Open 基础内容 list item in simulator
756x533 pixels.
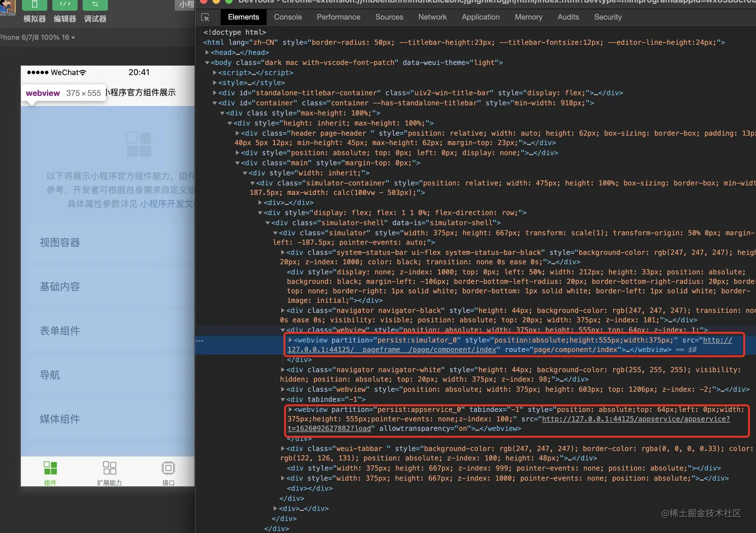click(x=112, y=287)
